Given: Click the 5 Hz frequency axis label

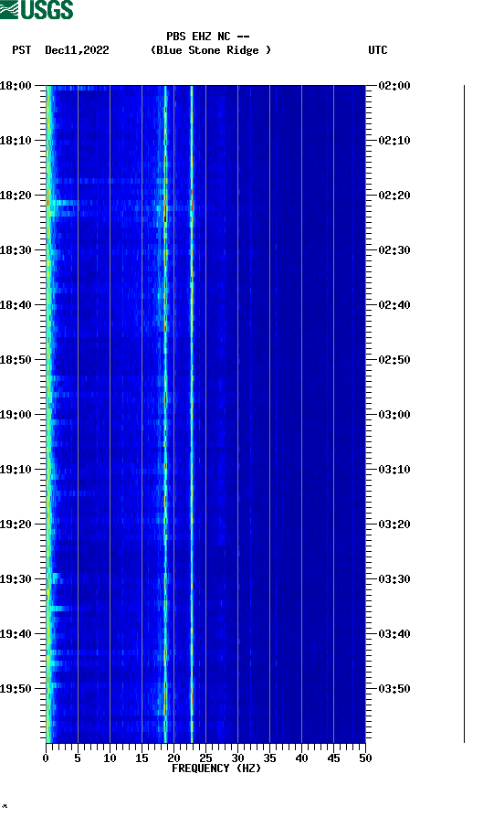Looking at the screenshot, I should pos(78,758).
